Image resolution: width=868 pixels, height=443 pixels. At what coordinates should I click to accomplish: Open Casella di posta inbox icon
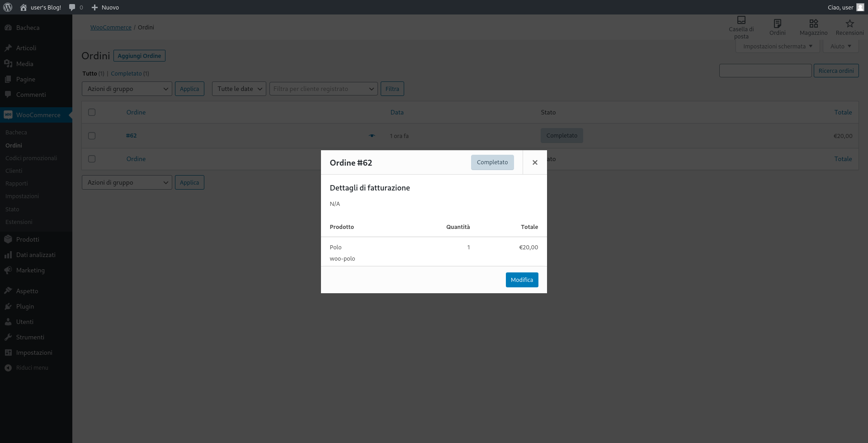741,20
